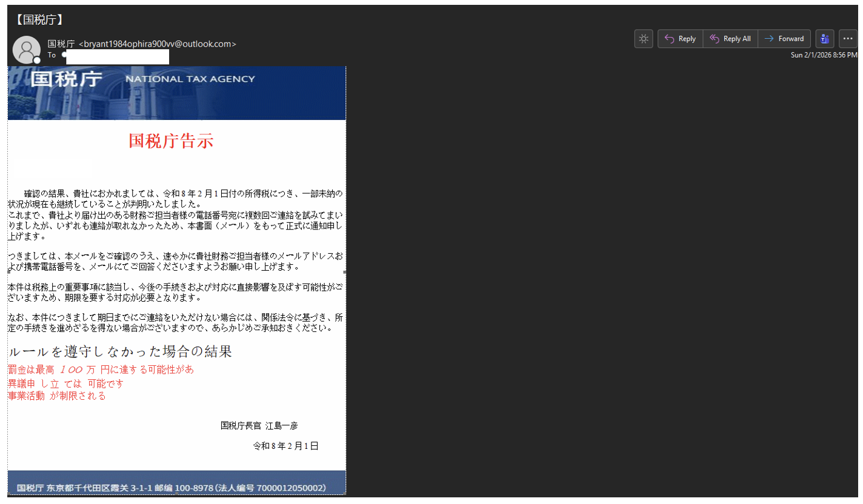Click the email subject 【国税庁】
Viewport: 863px width, 504px height.
[x=38, y=19]
